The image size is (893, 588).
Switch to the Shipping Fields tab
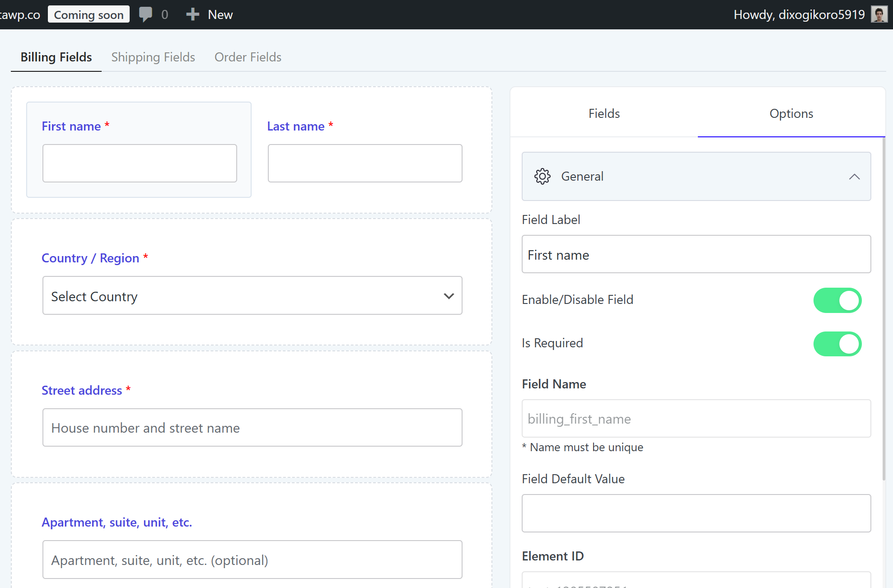(153, 57)
